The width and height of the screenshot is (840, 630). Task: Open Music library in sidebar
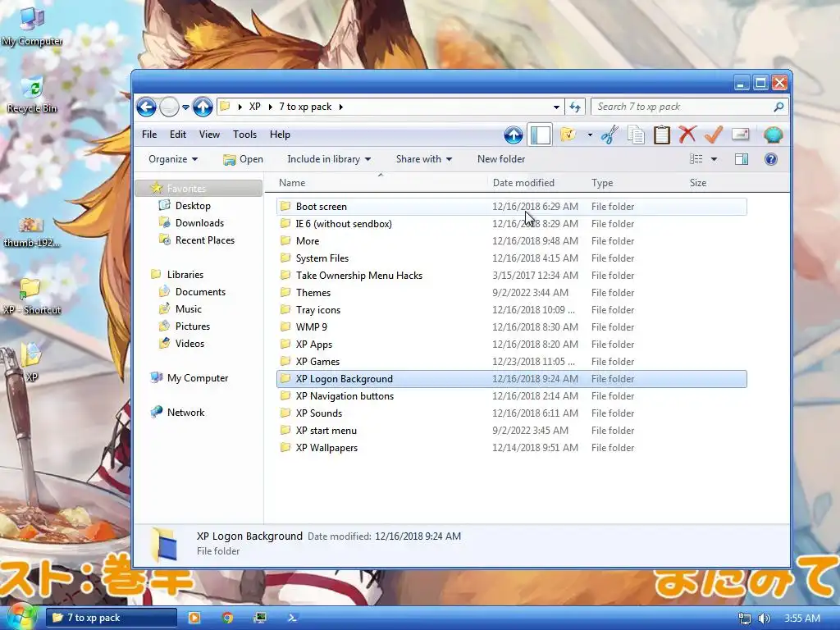click(188, 309)
